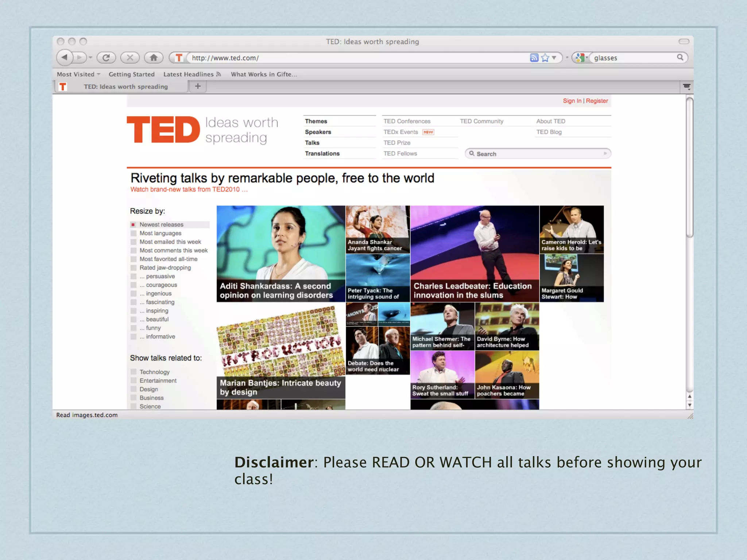Open the Speakers navigation item
This screenshot has height=560, width=747.
click(318, 132)
